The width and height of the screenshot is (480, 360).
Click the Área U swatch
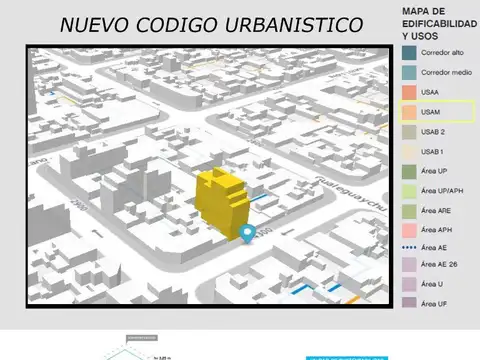click(x=409, y=284)
